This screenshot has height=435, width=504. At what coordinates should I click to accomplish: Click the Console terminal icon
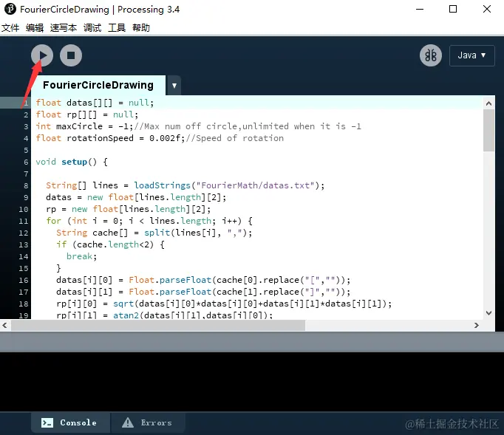point(47,422)
